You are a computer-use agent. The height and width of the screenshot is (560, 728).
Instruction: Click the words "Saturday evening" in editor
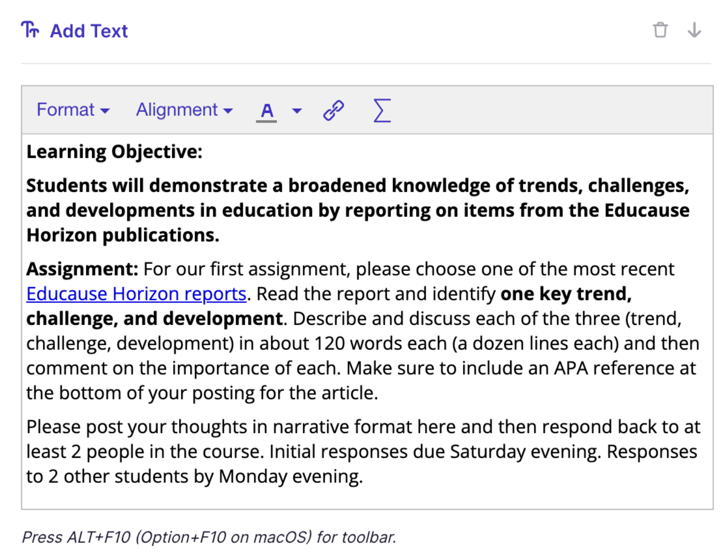pyautogui.click(x=524, y=452)
